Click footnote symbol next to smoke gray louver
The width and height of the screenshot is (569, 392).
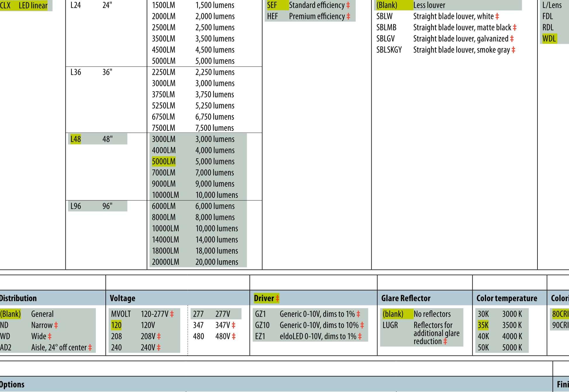coord(514,50)
